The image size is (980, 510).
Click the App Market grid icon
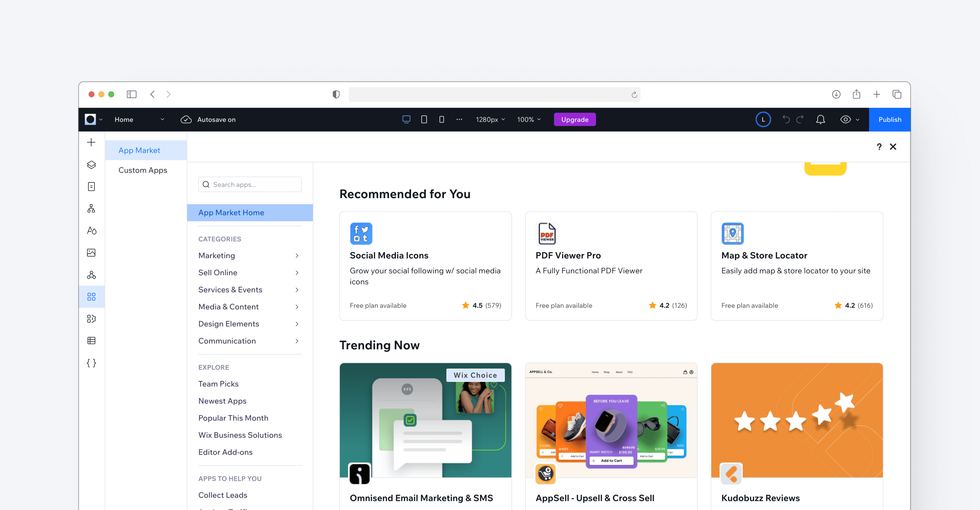pyautogui.click(x=91, y=296)
